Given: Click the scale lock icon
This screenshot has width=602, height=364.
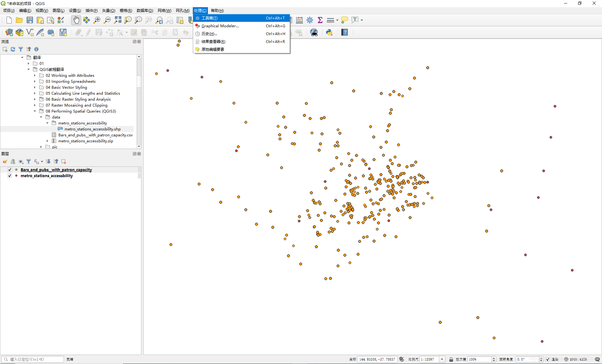Looking at the screenshot, I should click(451, 359).
